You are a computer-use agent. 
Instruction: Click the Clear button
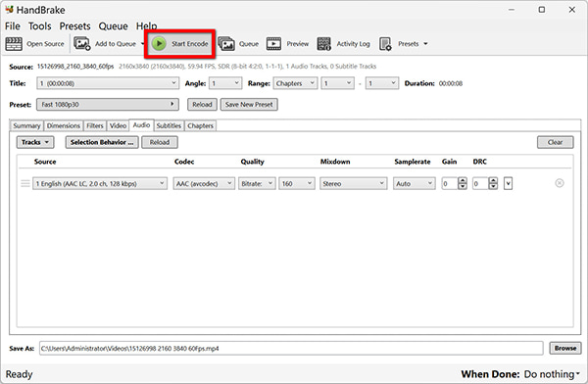click(x=555, y=142)
